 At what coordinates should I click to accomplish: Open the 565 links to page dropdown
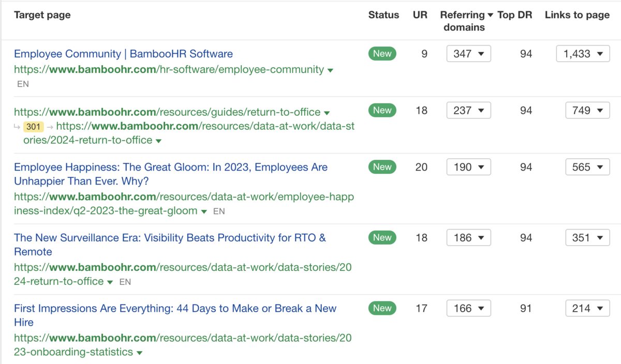pyautogui.click(x=587, y=167)
